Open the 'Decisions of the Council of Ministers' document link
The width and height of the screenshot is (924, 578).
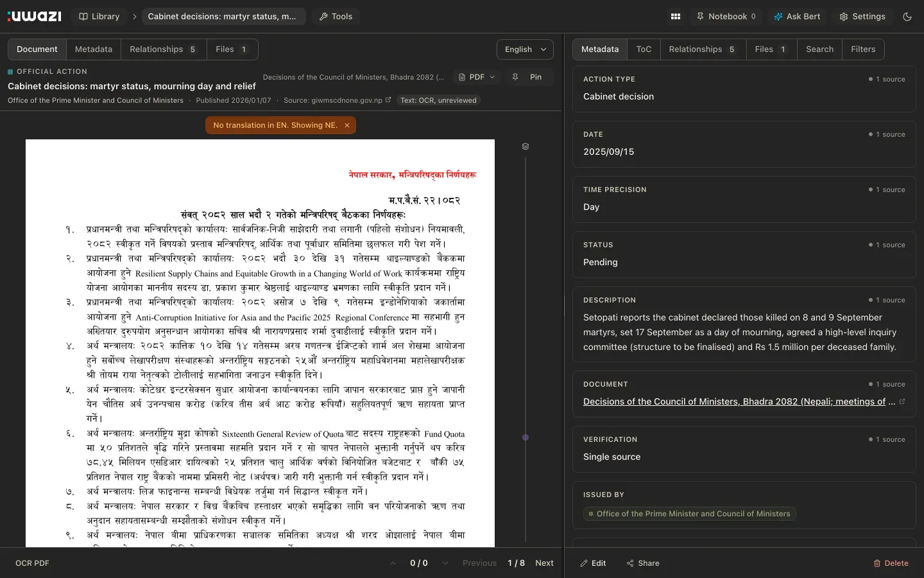coord(739,401)
